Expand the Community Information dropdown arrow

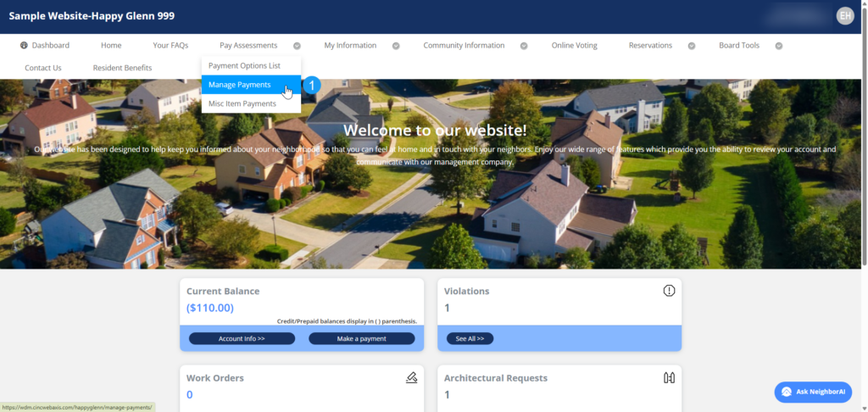pos(524,46)
